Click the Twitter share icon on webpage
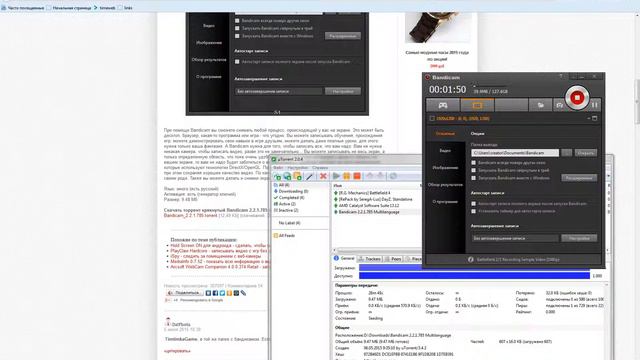Screen dimensions: 640x360 tap(222, 293)
